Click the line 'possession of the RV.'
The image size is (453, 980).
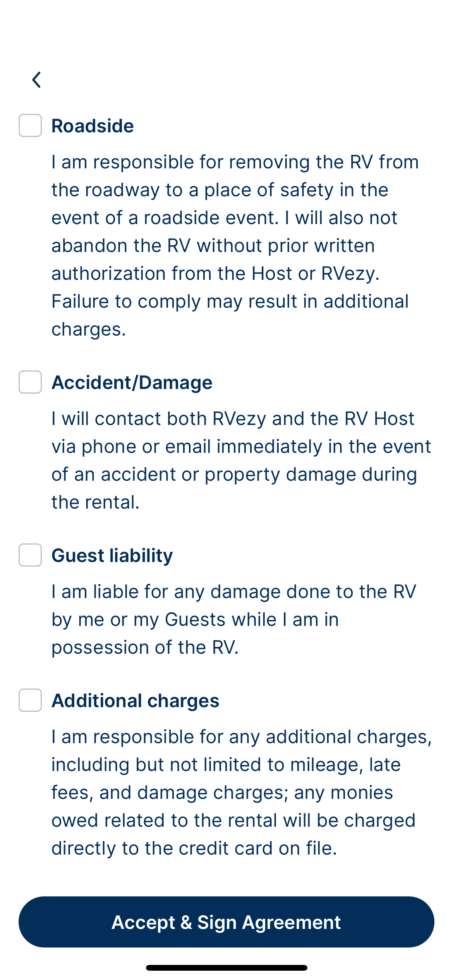145,648
